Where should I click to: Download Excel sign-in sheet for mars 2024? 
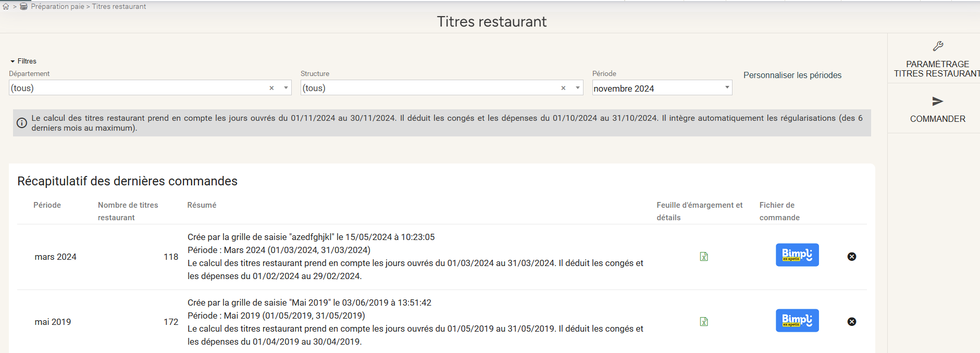[x=704, y=257]
